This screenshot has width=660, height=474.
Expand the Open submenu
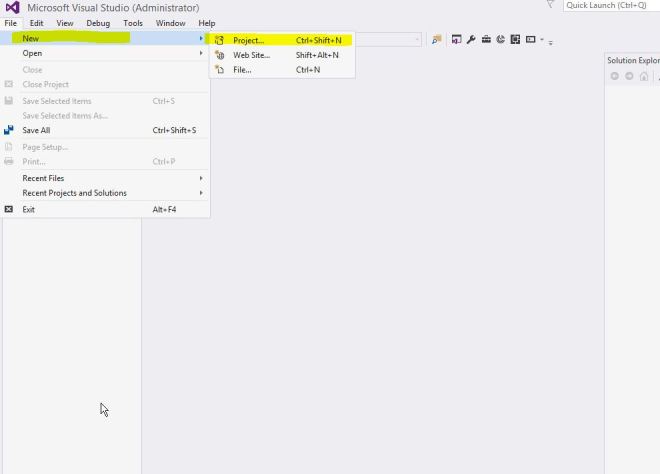(x=32, y=53)
